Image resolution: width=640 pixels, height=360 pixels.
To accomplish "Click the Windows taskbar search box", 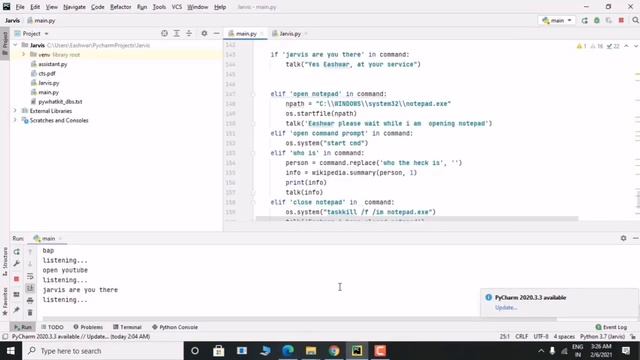I will tap(103, 351).
